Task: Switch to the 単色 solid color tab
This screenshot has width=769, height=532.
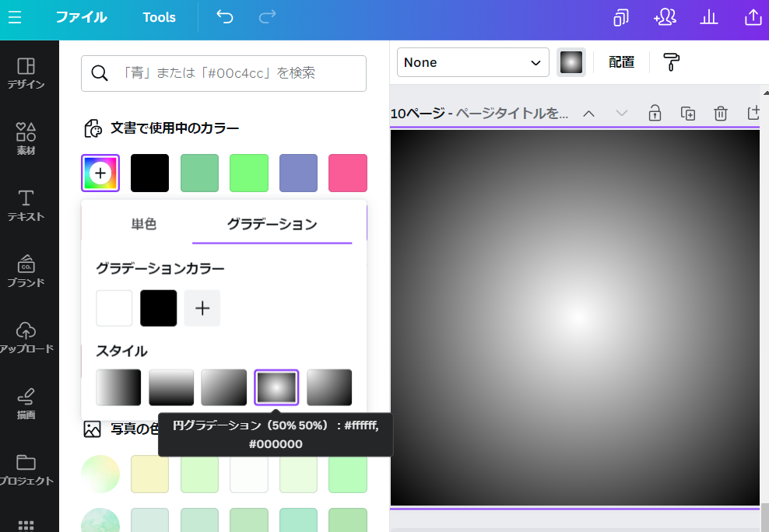Action: [x=143, y=224]
